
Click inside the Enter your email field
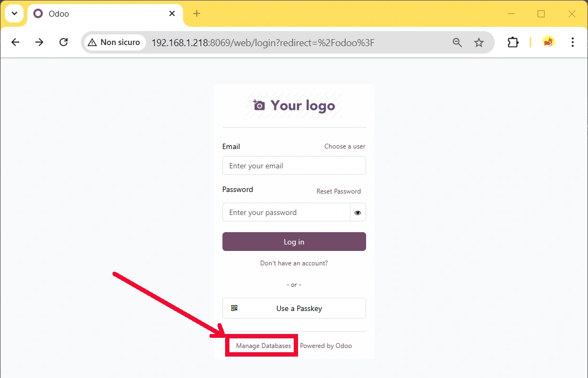pyautogui.click(x=294, y=165)
